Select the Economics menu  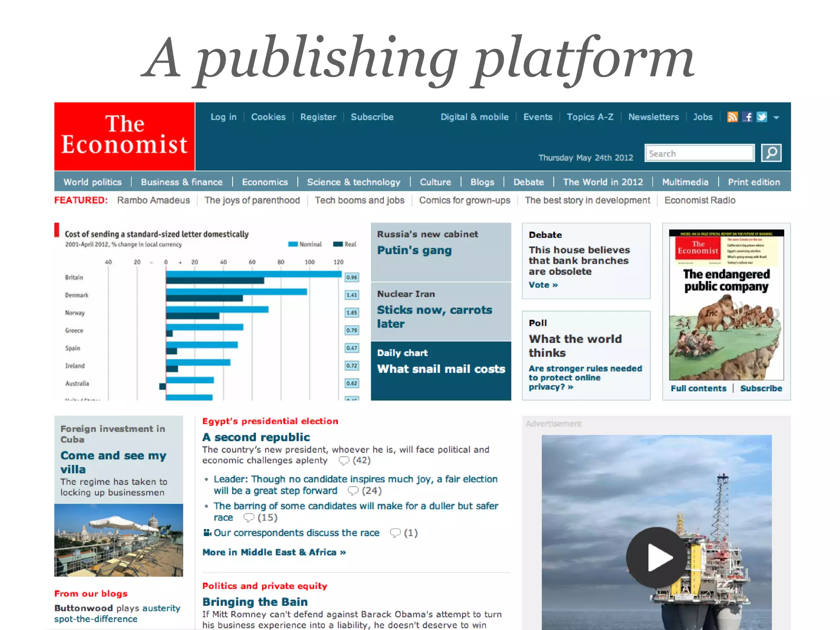(x=265, y=182)
